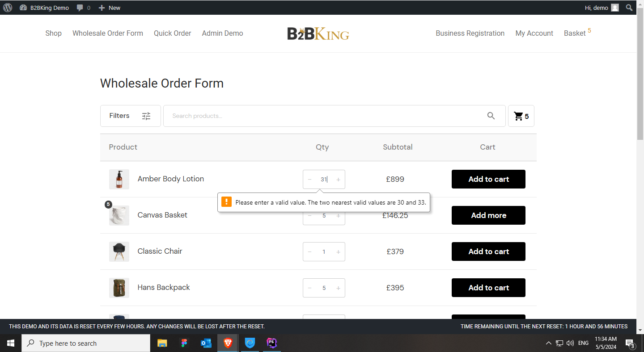Open the Hi, demo account menu
The height and width of the screenshot is (352, 644).
tap(602, 8)
